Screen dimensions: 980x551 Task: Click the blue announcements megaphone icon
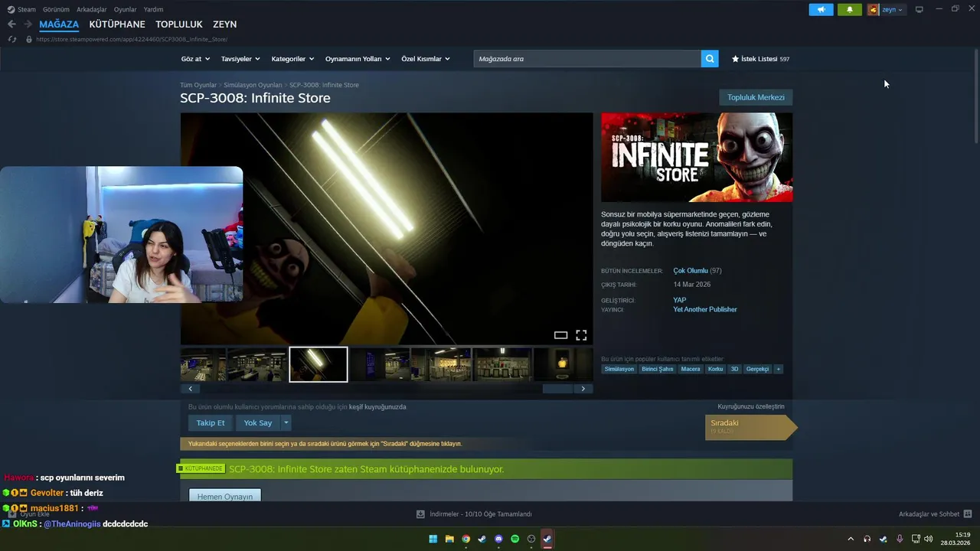coord(821,9)
